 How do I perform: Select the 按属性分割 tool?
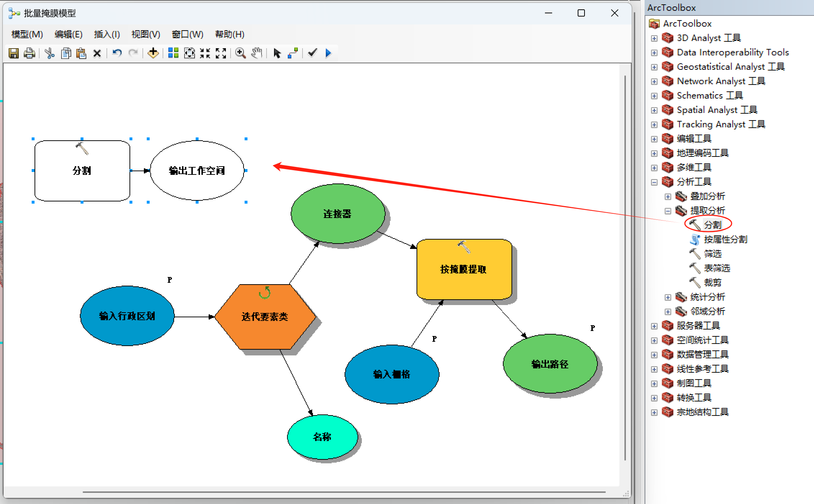[x=726, y=239]
